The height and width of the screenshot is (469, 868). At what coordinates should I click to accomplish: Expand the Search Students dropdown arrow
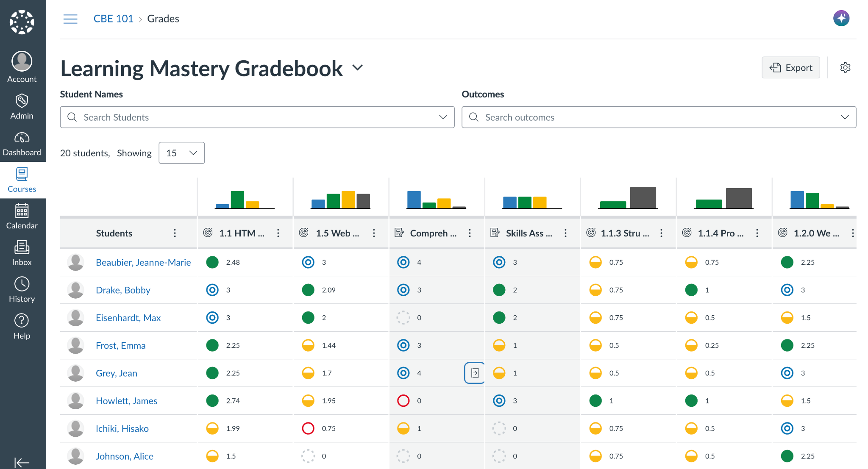pyautogui.click(x=443, y=117)
